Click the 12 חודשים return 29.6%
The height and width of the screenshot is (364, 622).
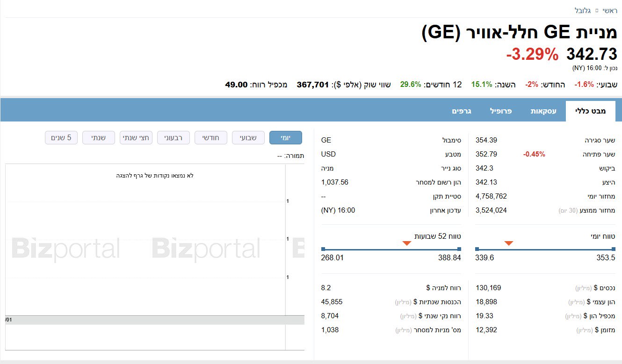coord(411,85)
